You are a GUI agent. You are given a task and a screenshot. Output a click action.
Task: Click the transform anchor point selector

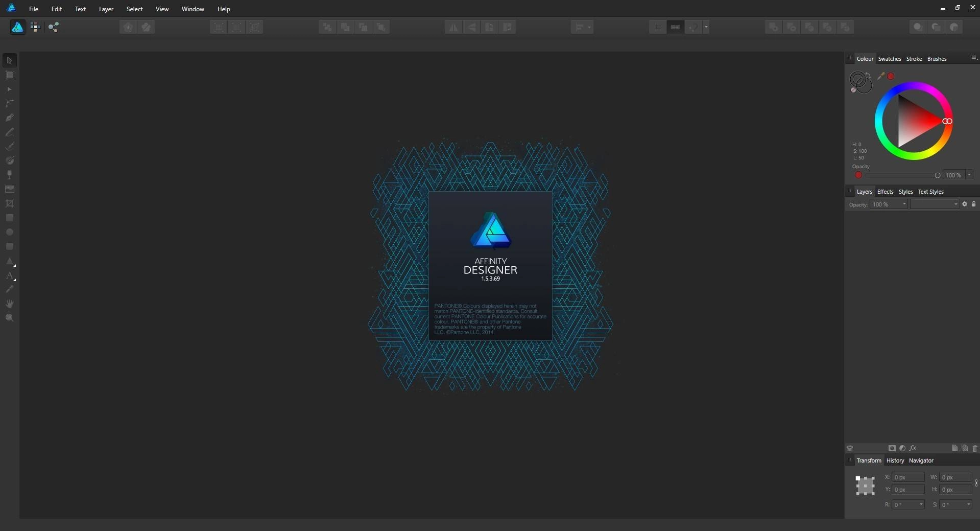coord(865,486)
